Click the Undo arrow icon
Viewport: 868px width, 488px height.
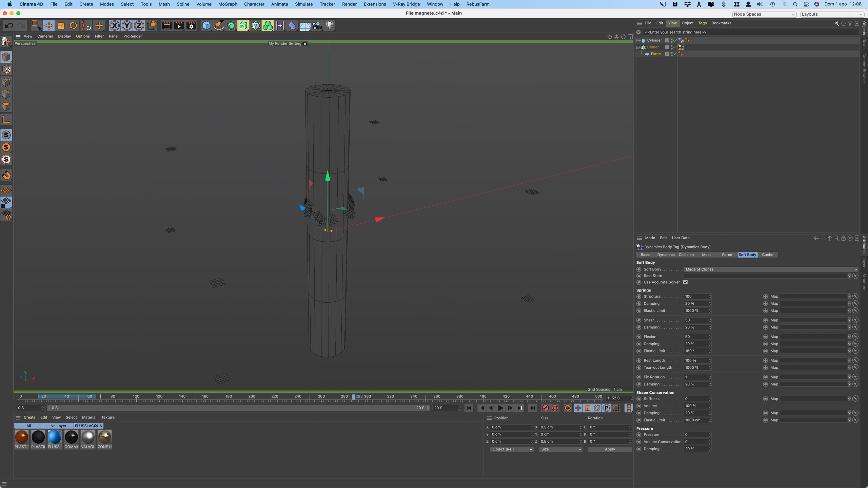[x=9, y=26]
